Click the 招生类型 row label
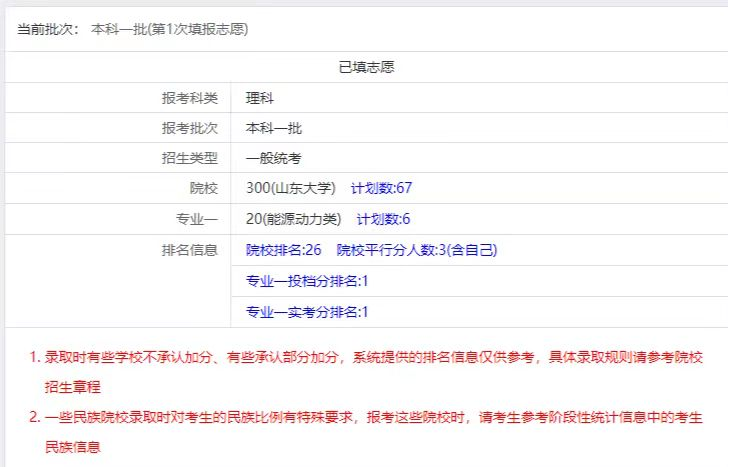 pyautogui.click(x=189, y=158)
